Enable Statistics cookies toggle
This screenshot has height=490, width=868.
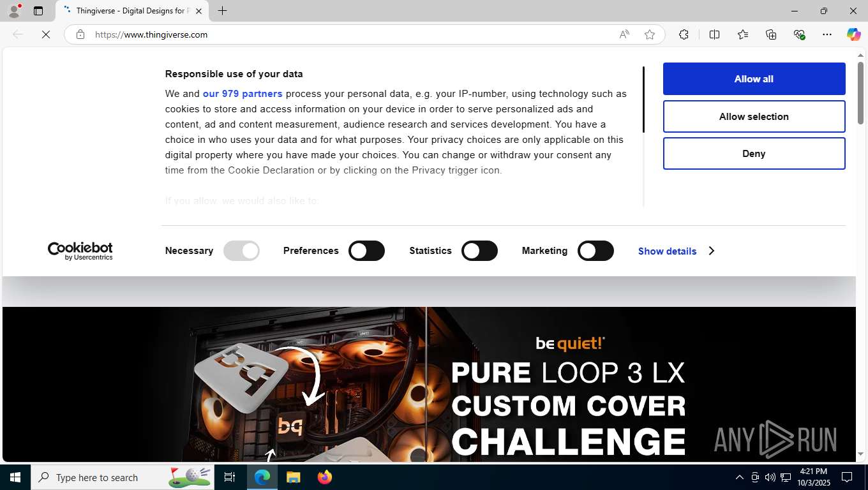point(479,251)
